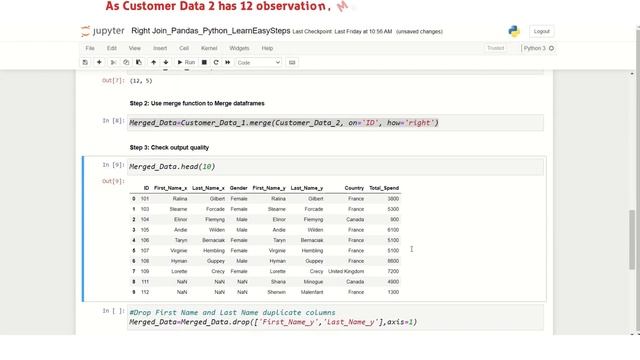Save notebook with the floppy disk icon
Viewport: 640px width, 360px height.
point(85,62)
